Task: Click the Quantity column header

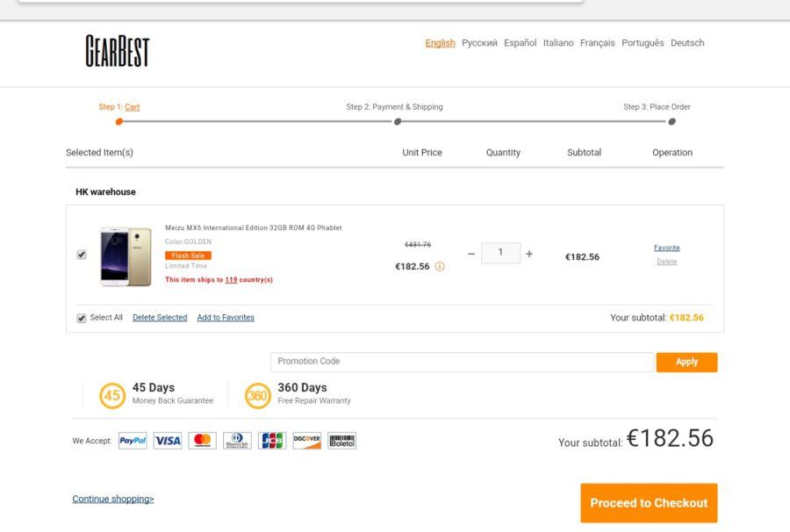Action: pyautogui.click(x=503, y=152)
